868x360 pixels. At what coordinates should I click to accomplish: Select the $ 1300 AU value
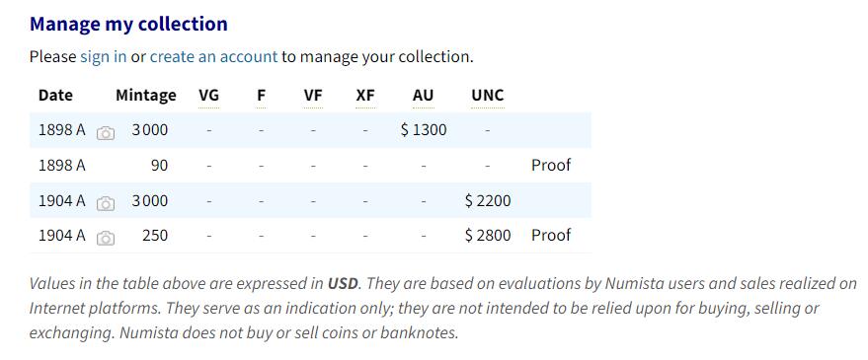click(x=424, y=130)
